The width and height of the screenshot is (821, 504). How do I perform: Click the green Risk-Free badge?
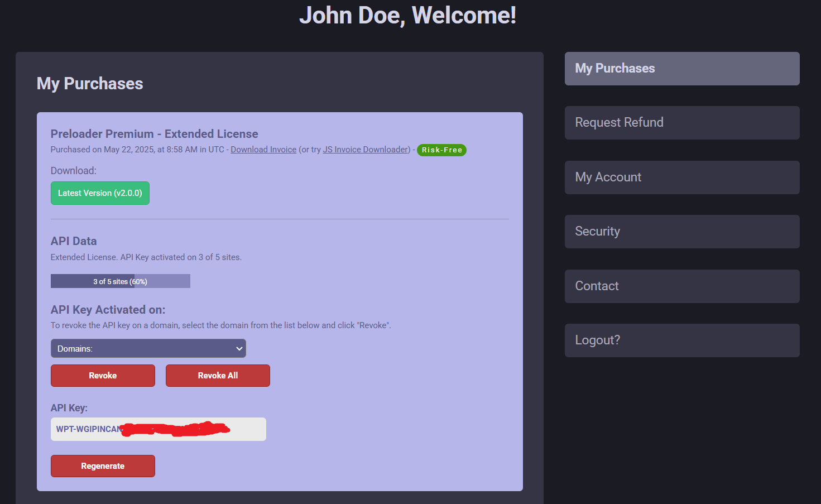click(441, 150)
